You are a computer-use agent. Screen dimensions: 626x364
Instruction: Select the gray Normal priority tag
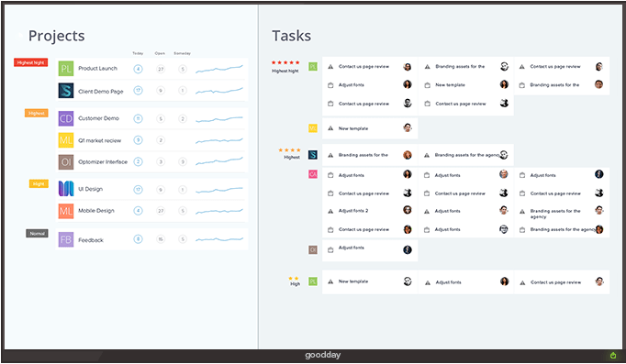(x=37, y=234)
